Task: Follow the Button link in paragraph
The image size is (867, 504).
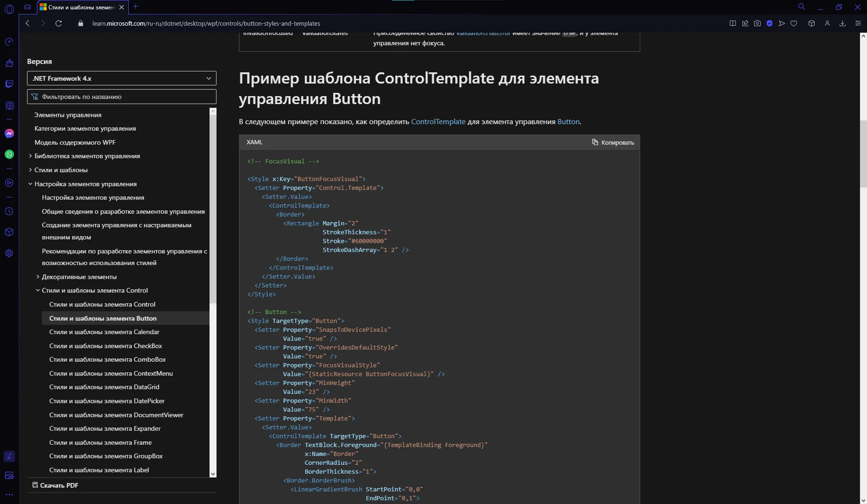Action: pyautogui.click(x=568, y=121)
